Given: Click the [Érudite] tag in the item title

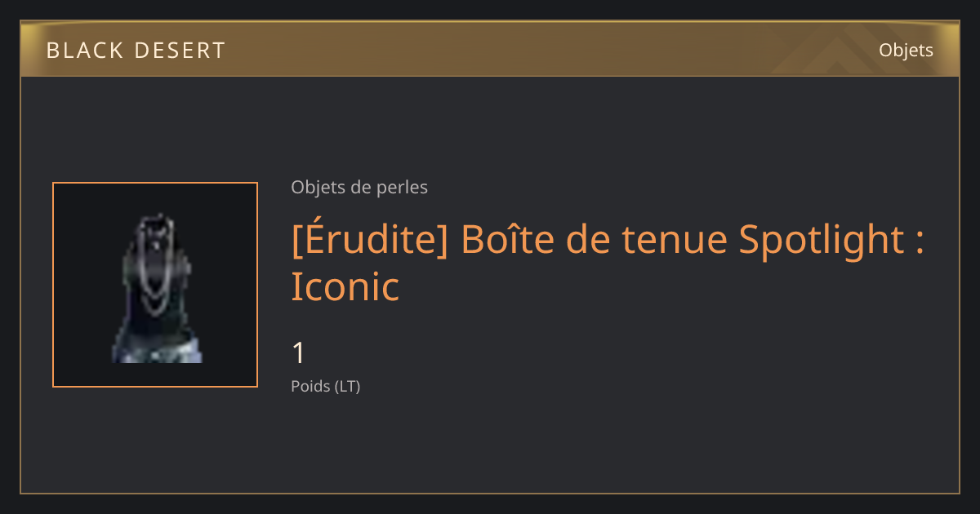Looking at the screenshot, I should (369, 239).
